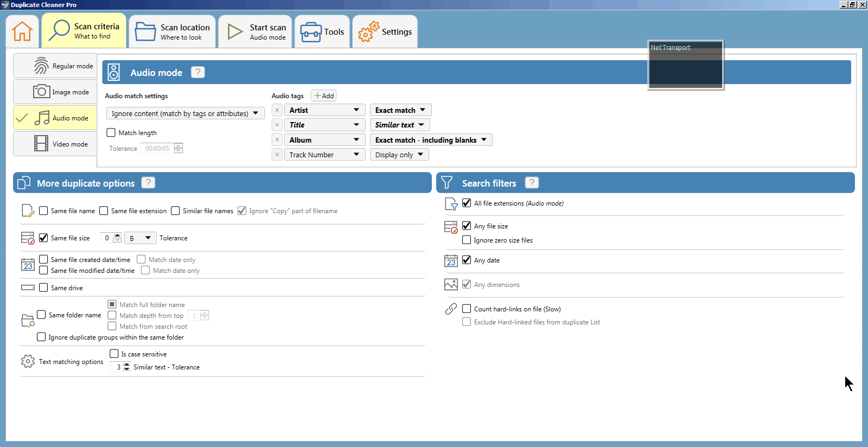Click the date filter calendar icon

(x=451, y=261)
